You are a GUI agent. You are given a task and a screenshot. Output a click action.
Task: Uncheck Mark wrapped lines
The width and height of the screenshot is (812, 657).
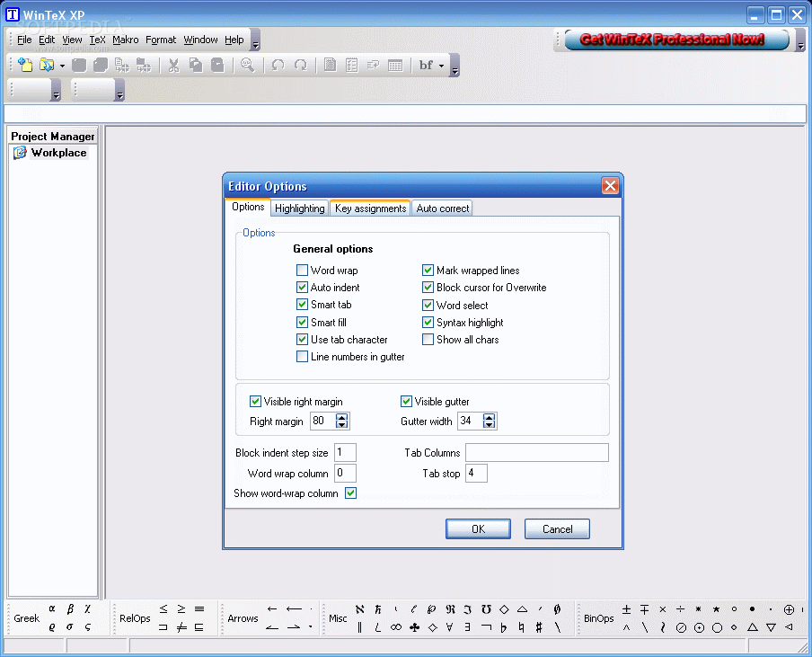point(428,270)
